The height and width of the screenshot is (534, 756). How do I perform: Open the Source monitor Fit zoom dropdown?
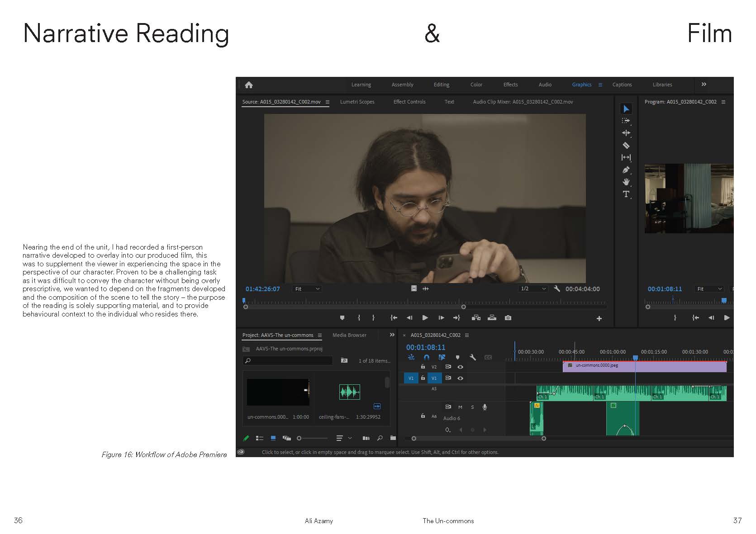[x=307, y=289]
